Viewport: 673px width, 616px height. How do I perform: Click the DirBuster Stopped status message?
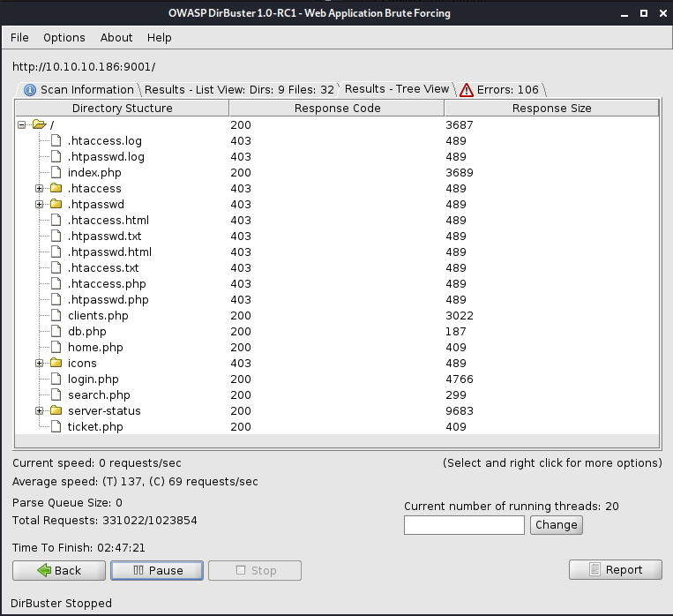pyautogui.click(x=61, y=603)
